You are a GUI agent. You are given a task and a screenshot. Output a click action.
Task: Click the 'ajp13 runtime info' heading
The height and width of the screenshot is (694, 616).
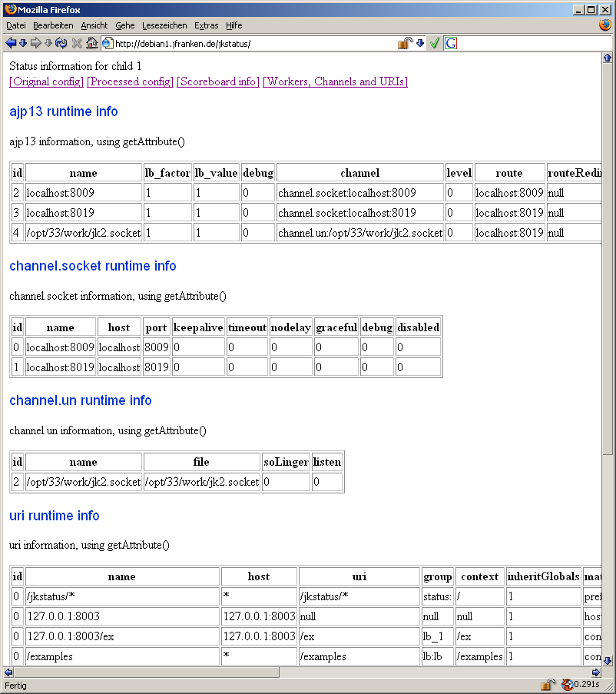(64, 111)
